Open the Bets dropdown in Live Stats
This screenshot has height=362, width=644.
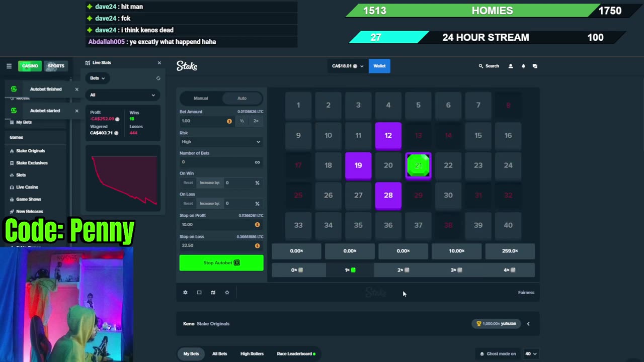pos(98,78)
